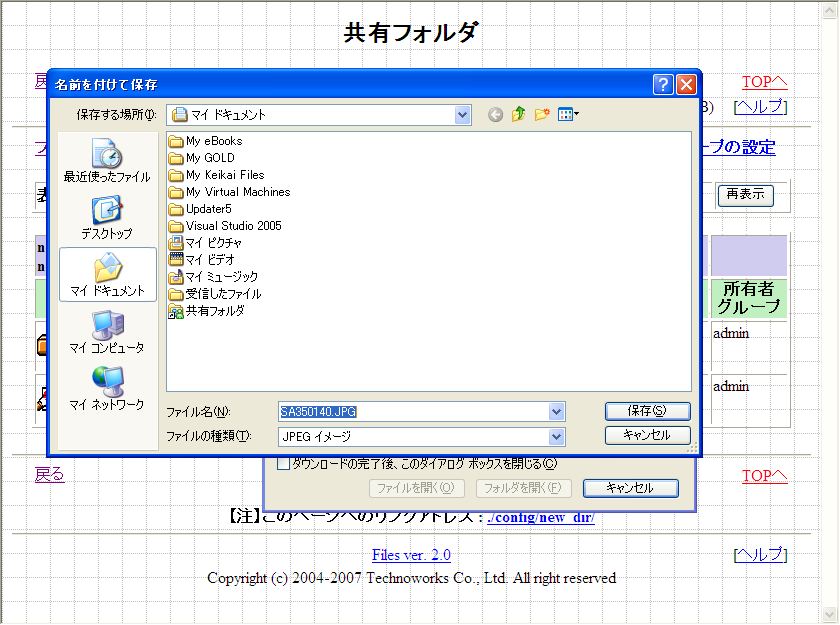
Task: Select Recent Files (最近使ったファイル) shortcut
Action: [107, 161]
